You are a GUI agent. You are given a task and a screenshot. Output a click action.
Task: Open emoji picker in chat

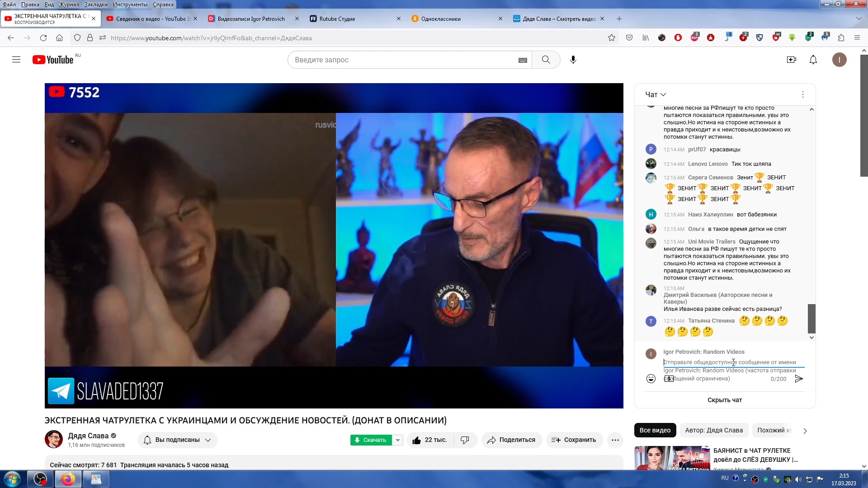(x=651, y=379)
